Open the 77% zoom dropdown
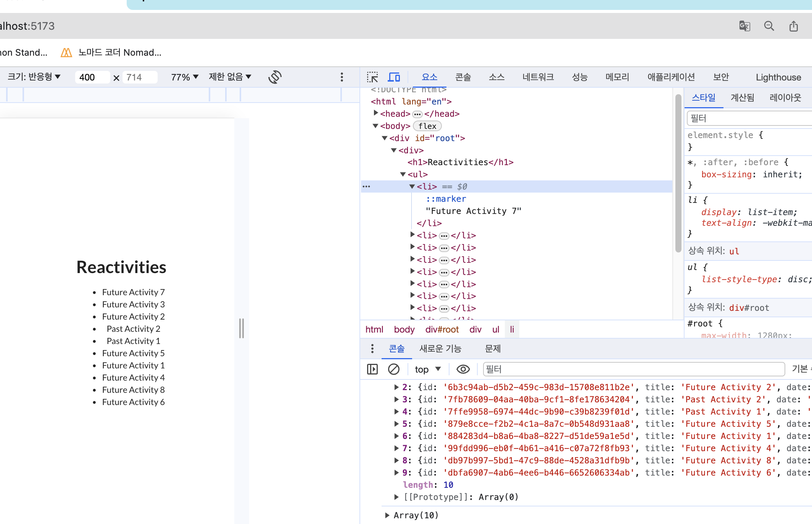 click(185, 77)
